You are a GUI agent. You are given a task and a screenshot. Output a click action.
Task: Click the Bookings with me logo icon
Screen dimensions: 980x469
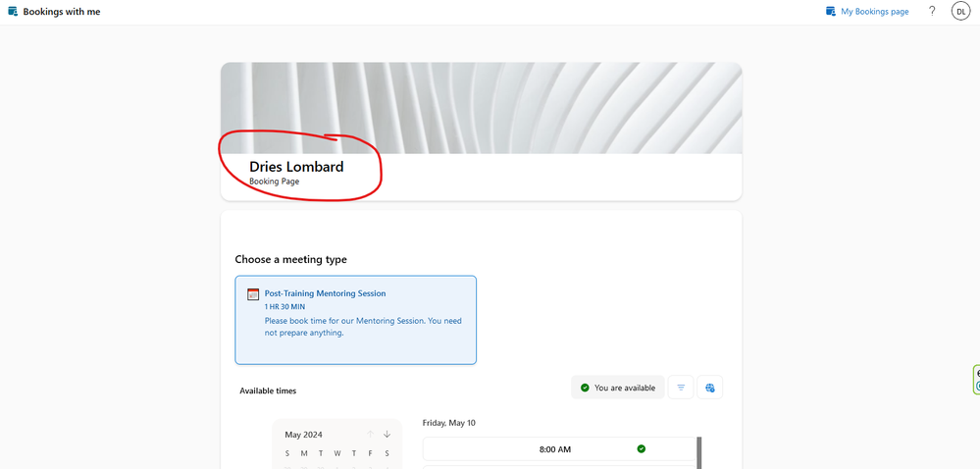[x=13, y=11]
